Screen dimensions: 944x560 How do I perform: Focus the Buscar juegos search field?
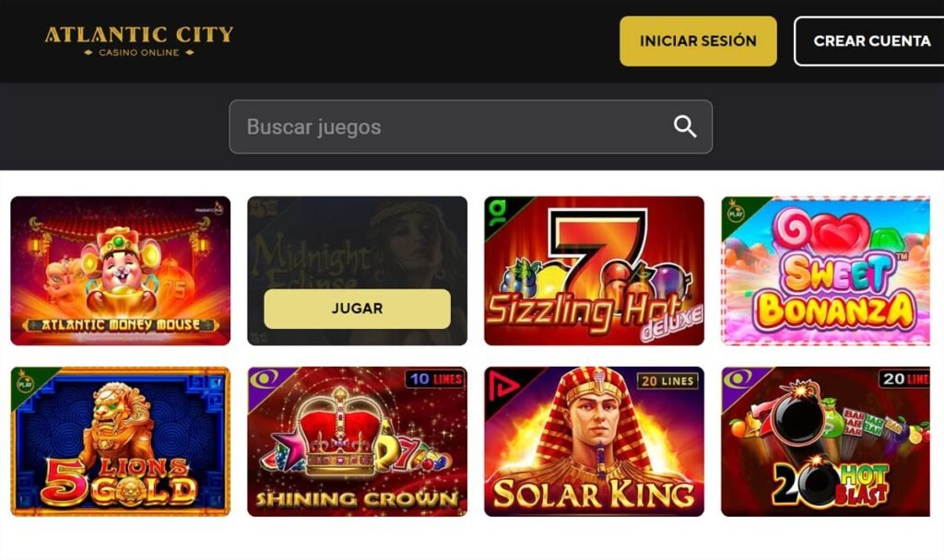471,127
